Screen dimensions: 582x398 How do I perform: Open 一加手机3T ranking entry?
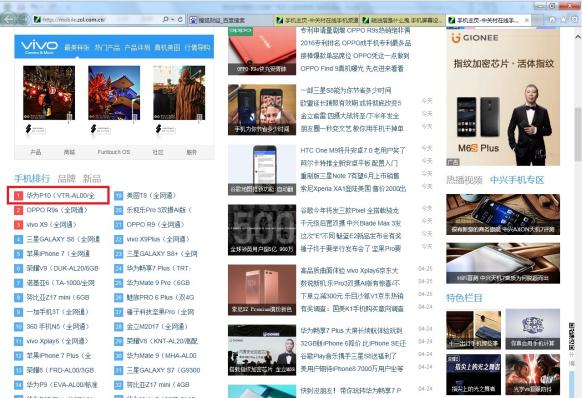pyautogui.click(x=57, y=312)
